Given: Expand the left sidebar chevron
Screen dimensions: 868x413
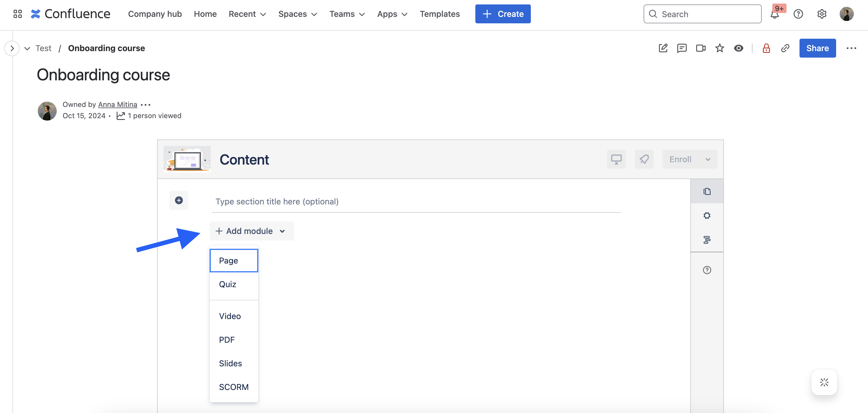Looking at the screenshot, I should [x=12, y=48].
